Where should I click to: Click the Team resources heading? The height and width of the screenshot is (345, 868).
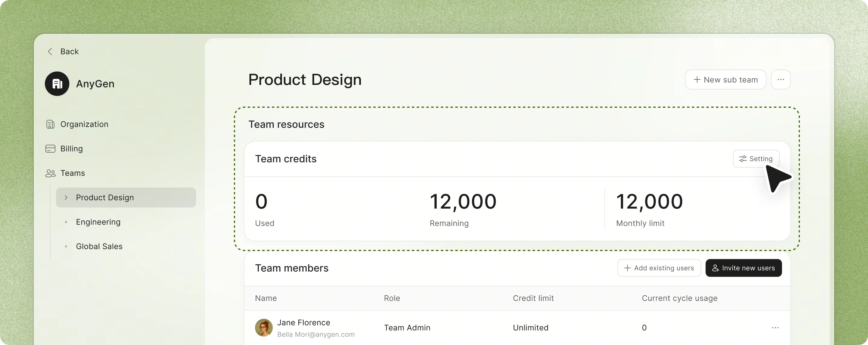(x=286, y=124)
